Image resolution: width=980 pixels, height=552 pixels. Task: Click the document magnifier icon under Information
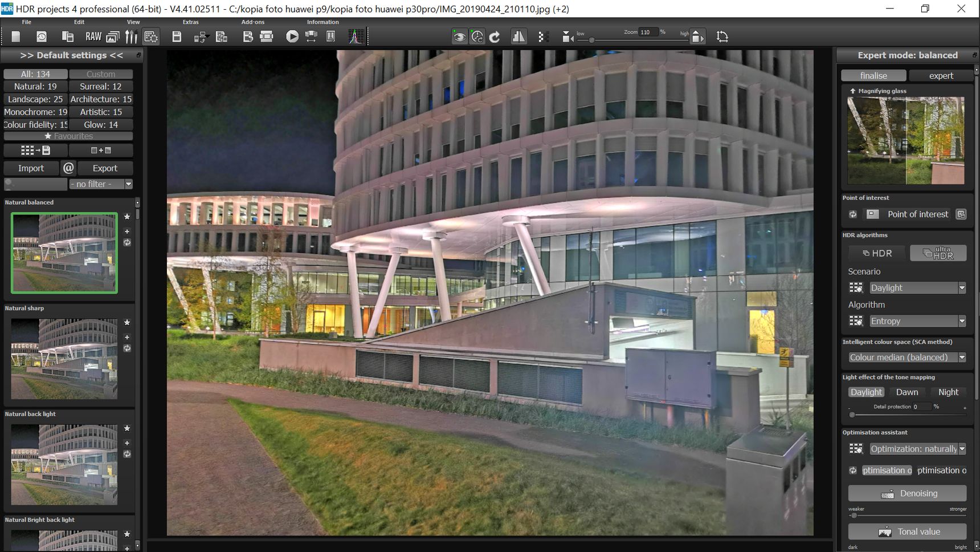coord(330,36)
